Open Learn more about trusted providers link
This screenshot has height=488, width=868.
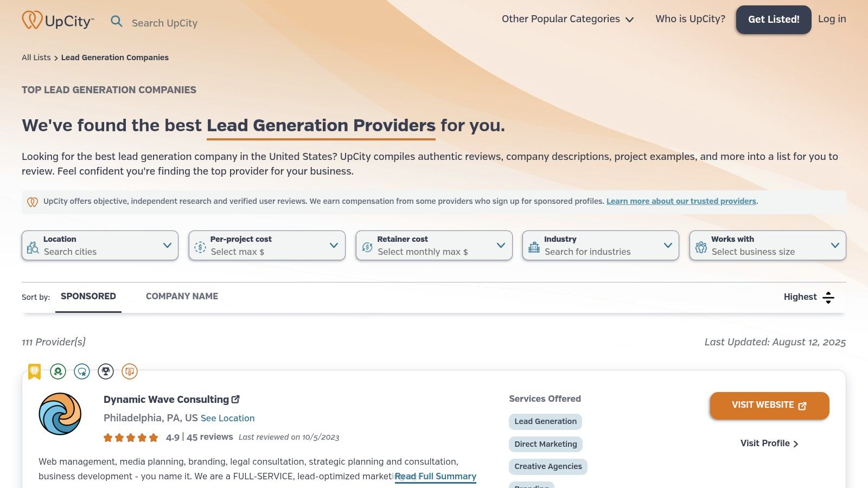pyautogui.click(x=681, y=201)
